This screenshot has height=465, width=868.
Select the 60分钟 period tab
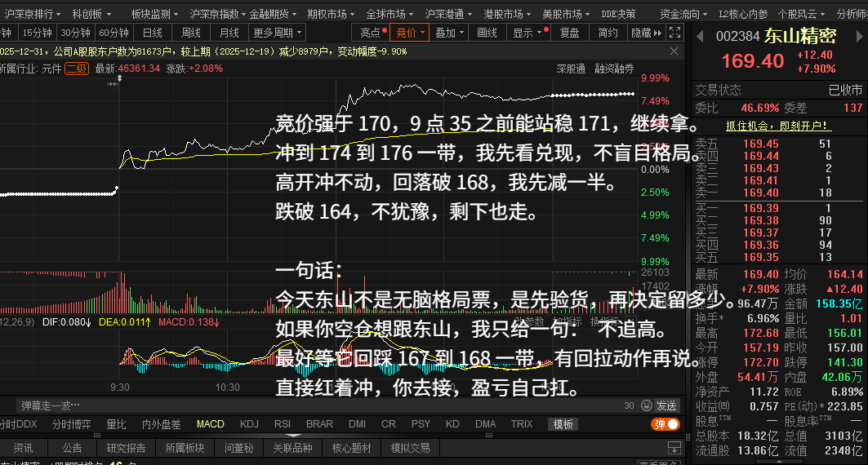[114, 33]
